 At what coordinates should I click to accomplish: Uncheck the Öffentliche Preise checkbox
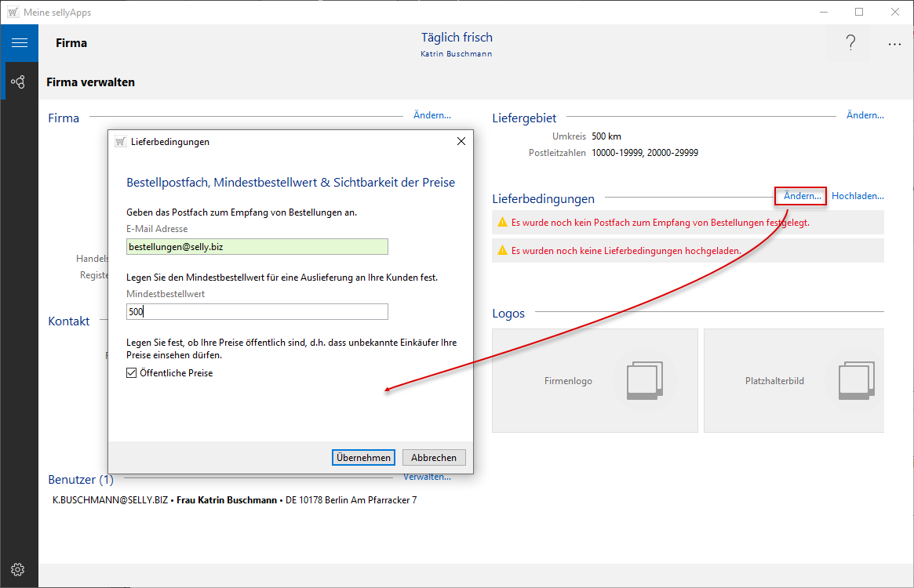pos(132,373)
